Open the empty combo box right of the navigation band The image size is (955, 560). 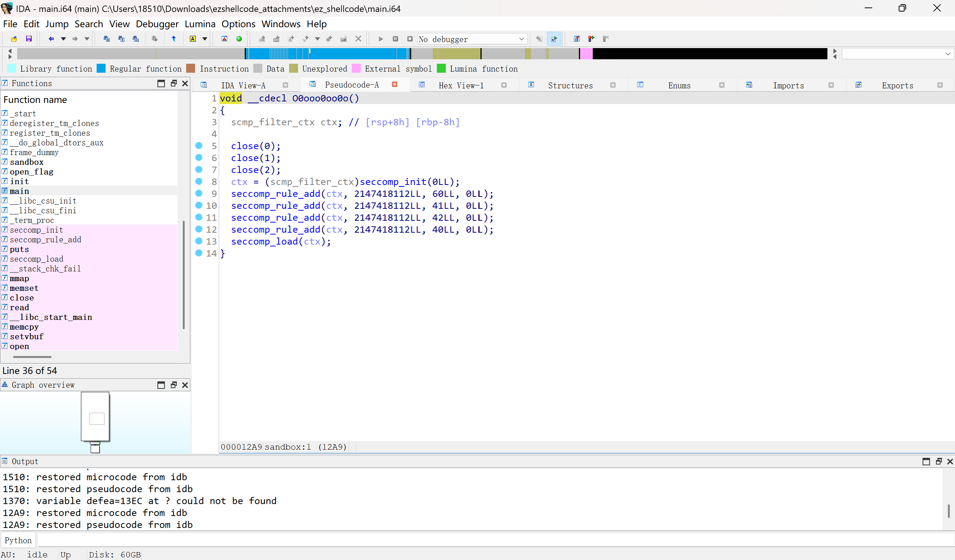pos(897,54)
